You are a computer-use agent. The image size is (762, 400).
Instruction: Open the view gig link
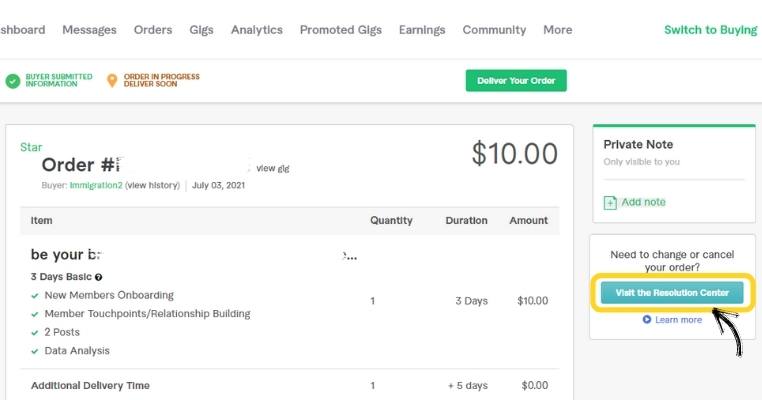click(273, 168)
